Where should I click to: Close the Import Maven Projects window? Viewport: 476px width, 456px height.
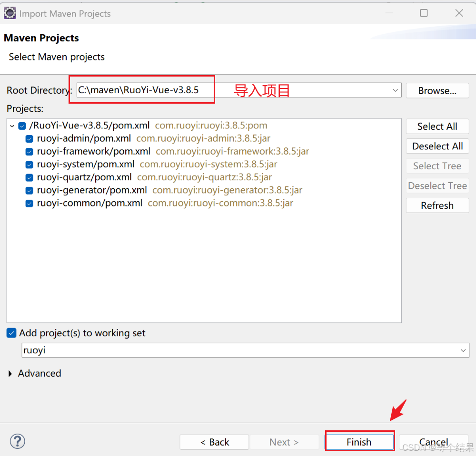coord(459,13)
